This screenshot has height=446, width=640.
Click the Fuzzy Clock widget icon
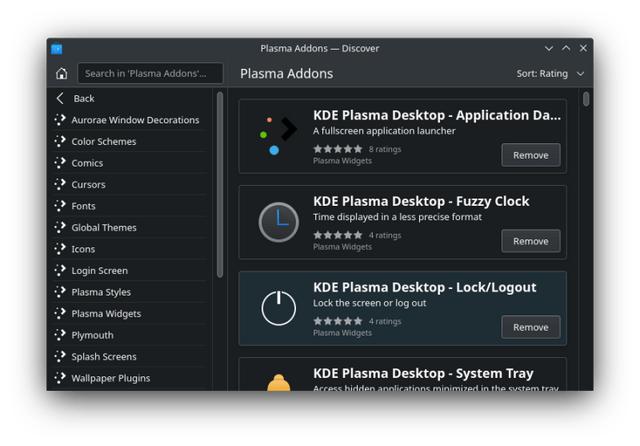(278, 222)
